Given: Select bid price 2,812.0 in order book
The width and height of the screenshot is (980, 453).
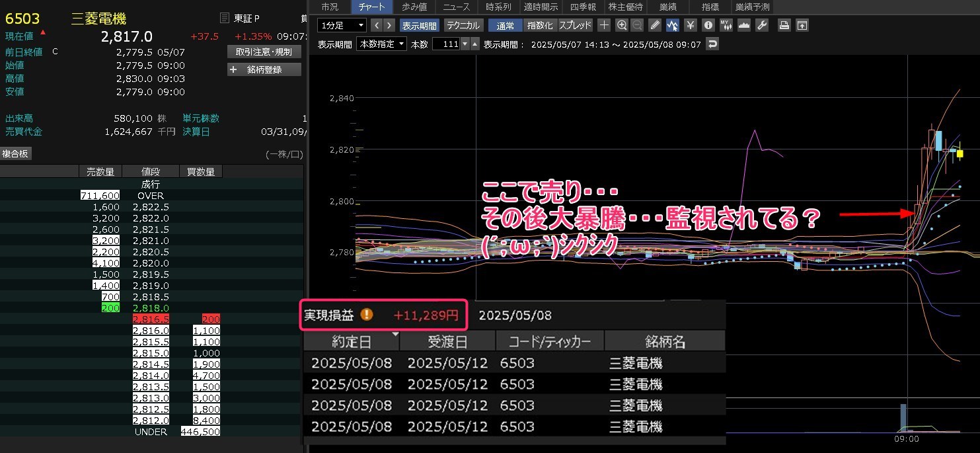Looking at the screenshot, I should click(x=151, y=420).
